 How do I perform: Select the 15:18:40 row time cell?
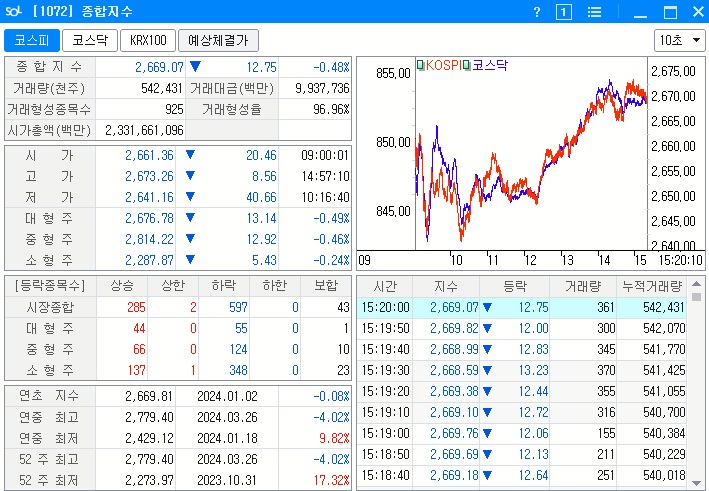click(385, 475)
